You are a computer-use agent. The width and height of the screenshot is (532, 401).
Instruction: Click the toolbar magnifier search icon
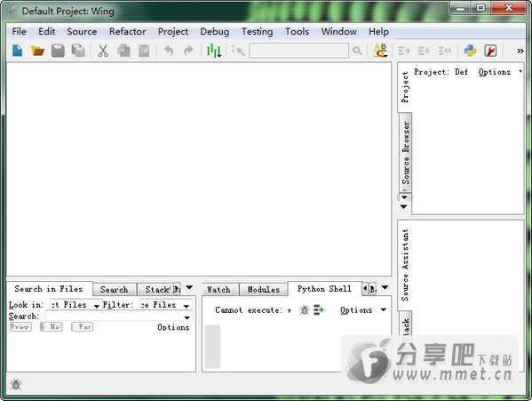357,51
